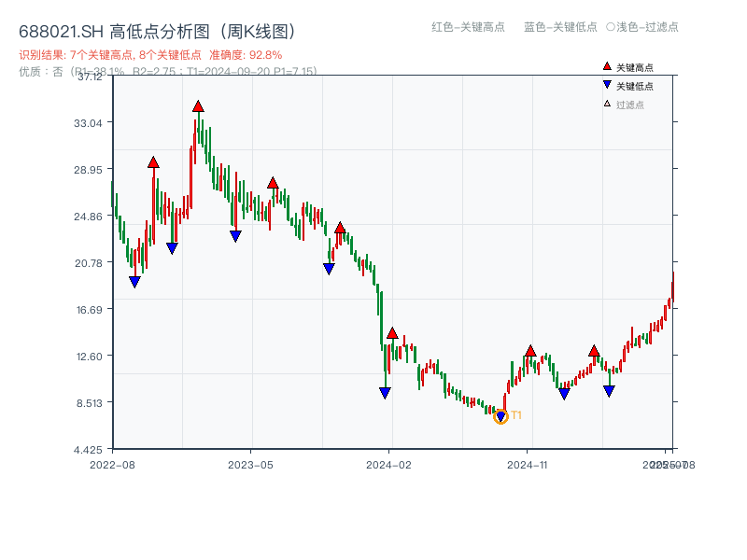
Task: Click the red triangle marker above the 2024-02 dip
Action: tap(392, 332)
